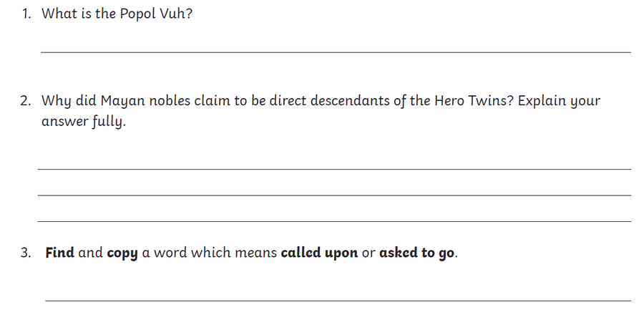This screenshot has width=644, height=315.
Task: Click the bold phrase 'asked to go'
Action: click(416, 253)
